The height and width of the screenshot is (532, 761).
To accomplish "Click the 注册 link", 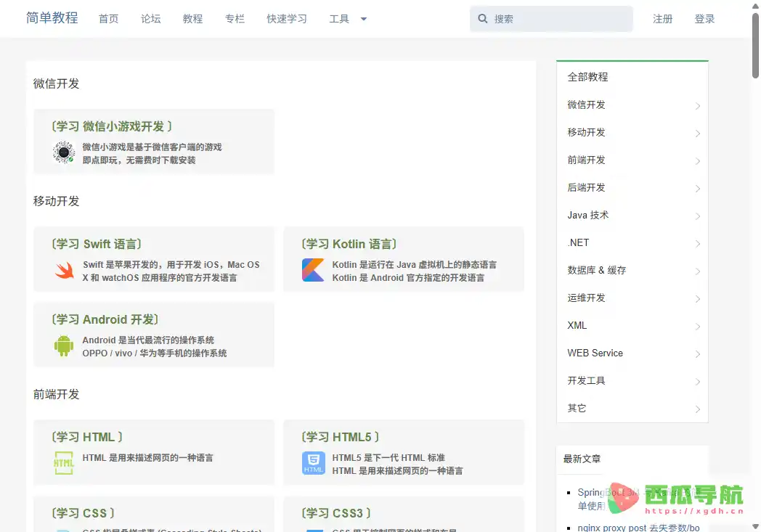I will (x=662, y=19).
